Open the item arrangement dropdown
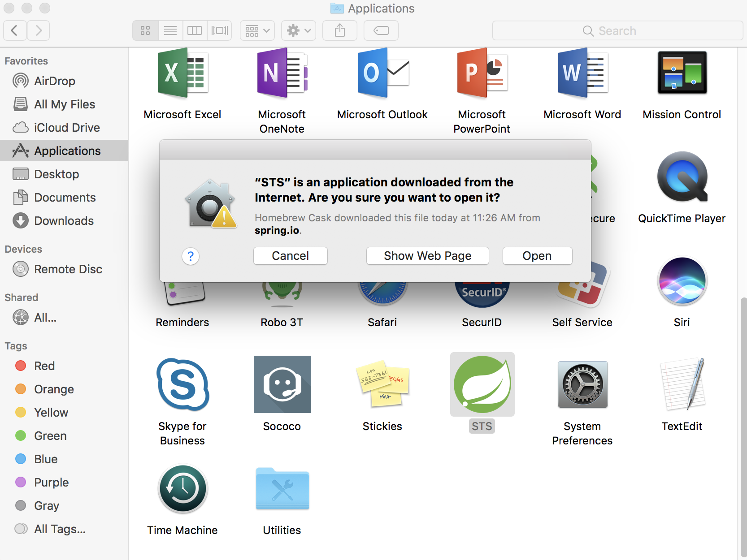This screenshot has width=747, height=560. (257, 30)
